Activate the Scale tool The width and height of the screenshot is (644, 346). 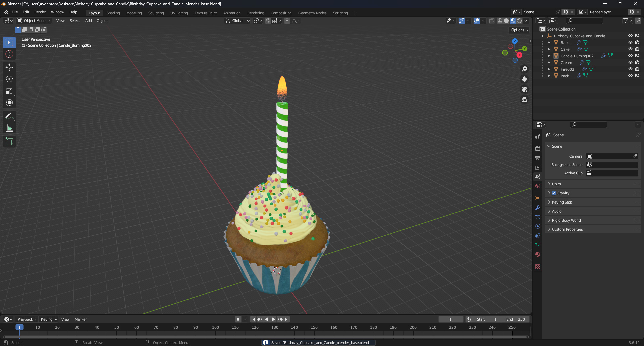click(x=9, y=91)
